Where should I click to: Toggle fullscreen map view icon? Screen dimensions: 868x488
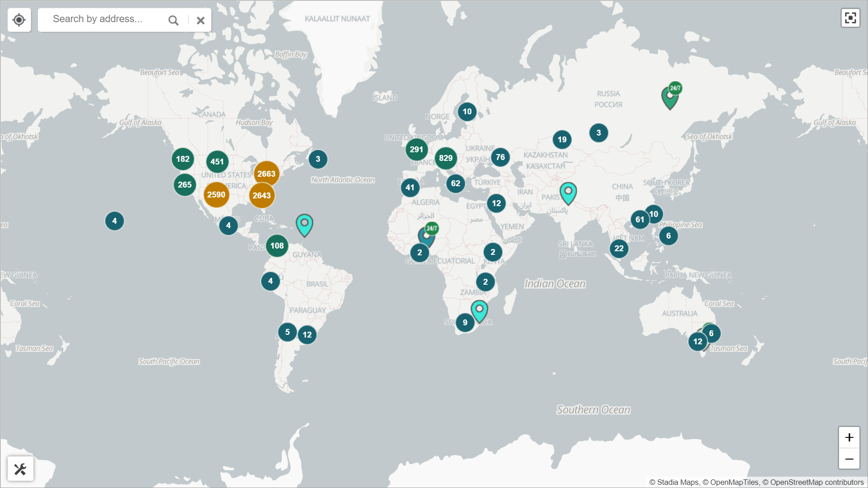pos(850,18)
